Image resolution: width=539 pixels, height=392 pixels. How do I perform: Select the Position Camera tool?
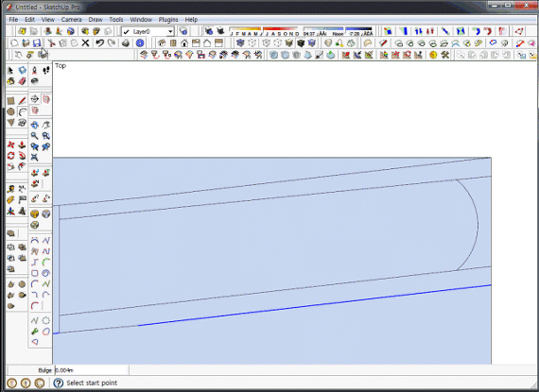point(34,70)
